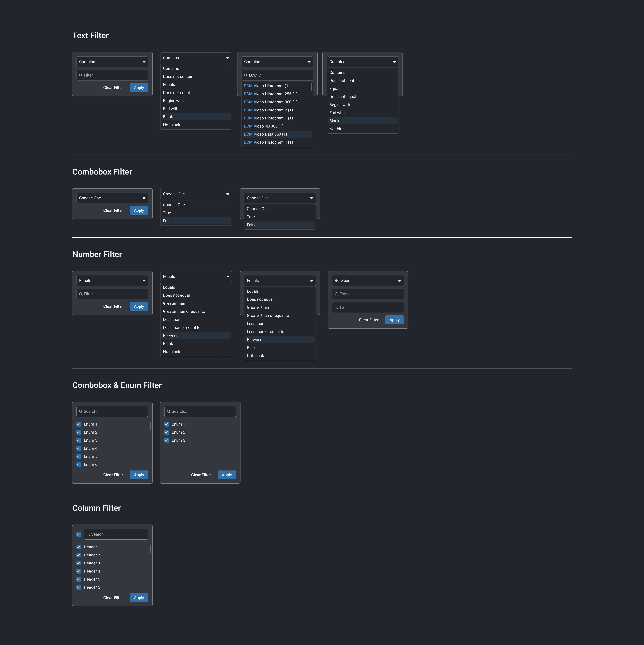Viewport: 644px width, 645px height.
Task: Toggle the Header 4 checkbox
Action: click(79, 571)
